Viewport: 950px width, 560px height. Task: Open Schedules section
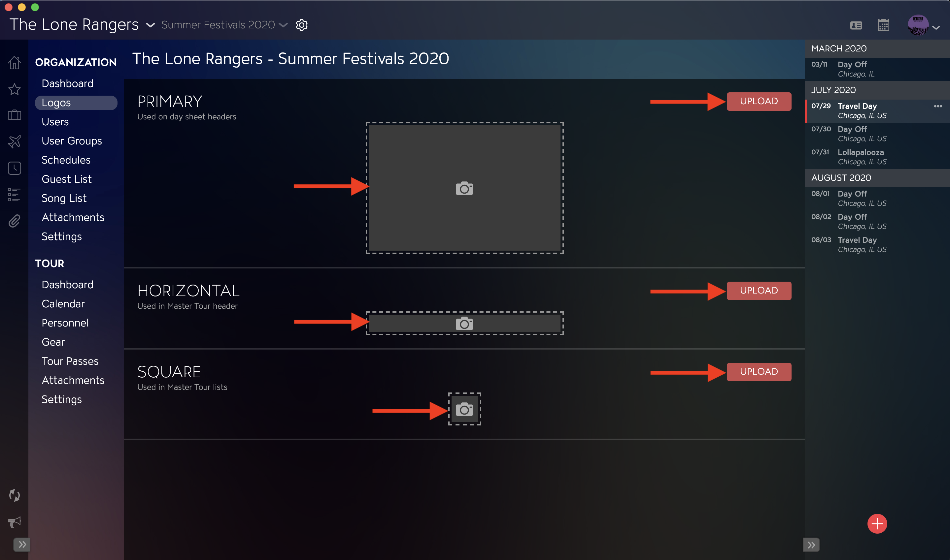click(x=66, y=160)
